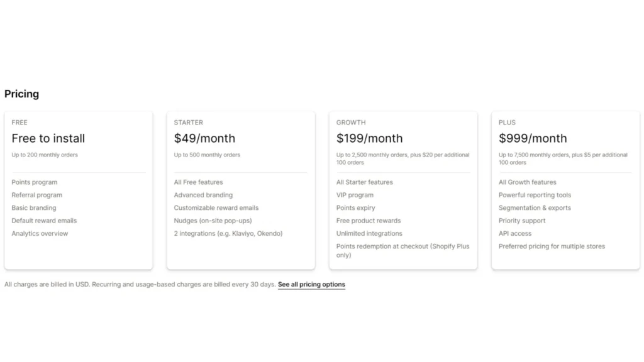Click the $199/month price label
Viewport: 644px width, 362px height.
pos(370,138)
